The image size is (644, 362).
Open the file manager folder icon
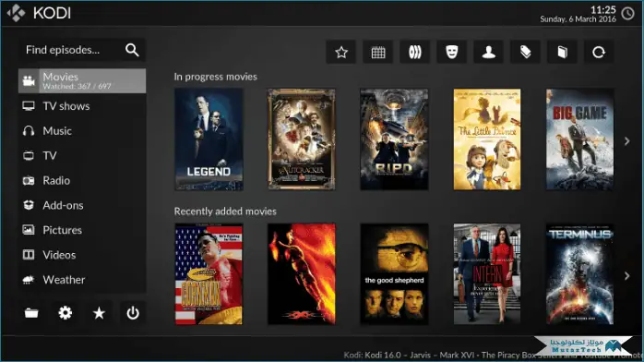(x=31, y=313)
